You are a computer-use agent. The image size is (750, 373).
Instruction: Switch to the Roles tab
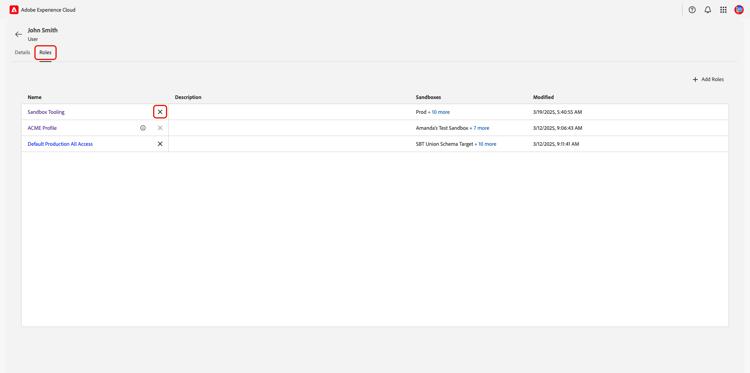(x=45, y=53)
